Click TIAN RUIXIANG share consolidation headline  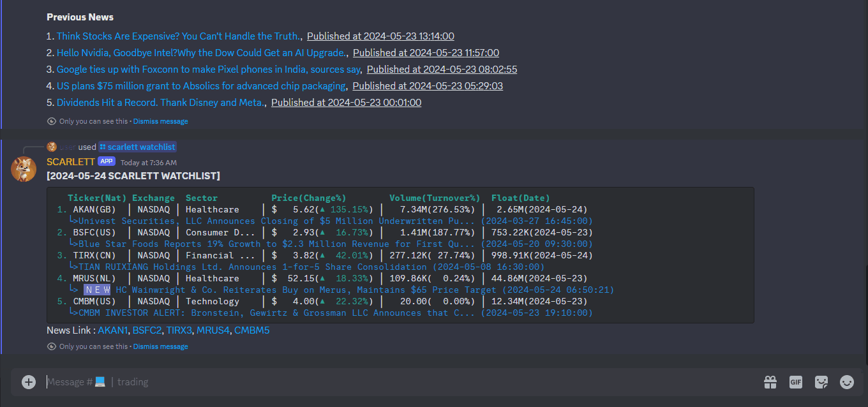[x=306, y=267]
